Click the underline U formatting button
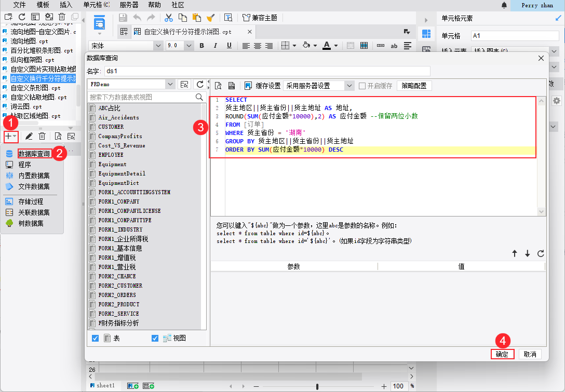Viewport: 565px width, 392px height. (229, 46)
